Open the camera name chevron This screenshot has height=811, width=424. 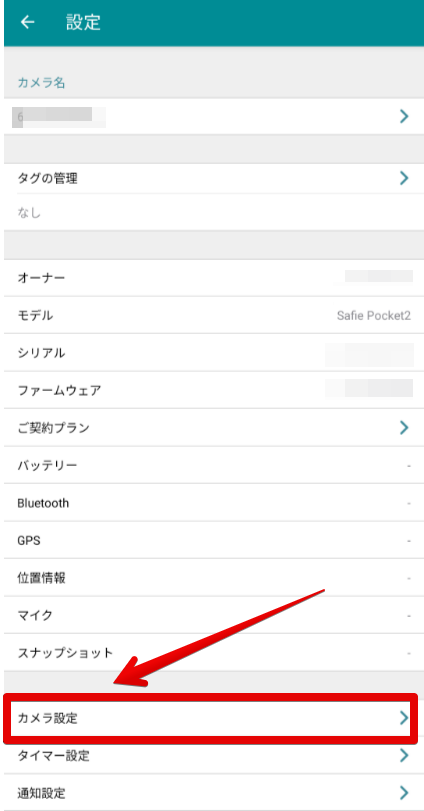[x=404, y=116]
